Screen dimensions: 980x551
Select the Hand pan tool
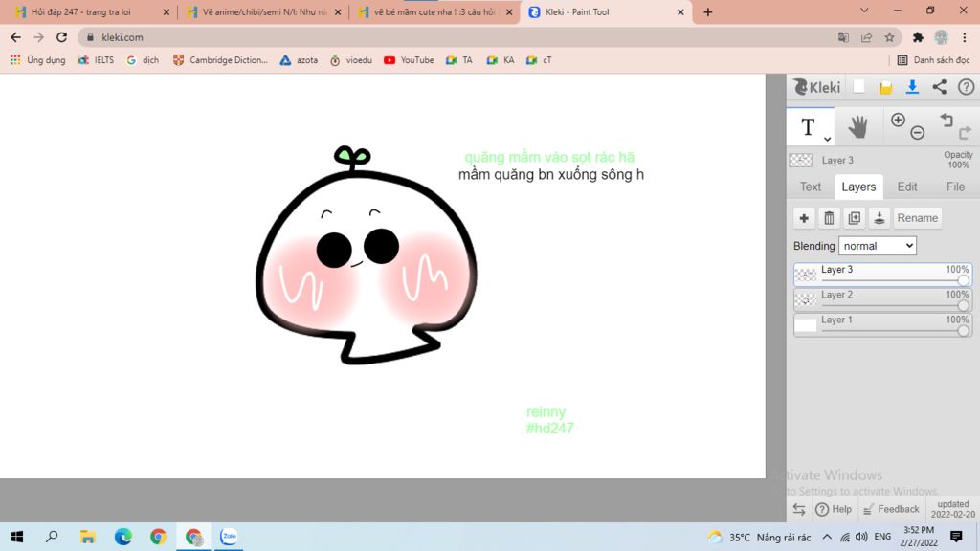pos(858,127)
